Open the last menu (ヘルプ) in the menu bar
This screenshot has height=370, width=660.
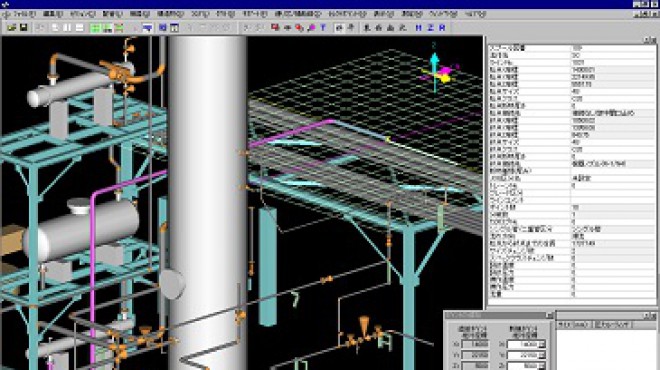coord(476,14)
